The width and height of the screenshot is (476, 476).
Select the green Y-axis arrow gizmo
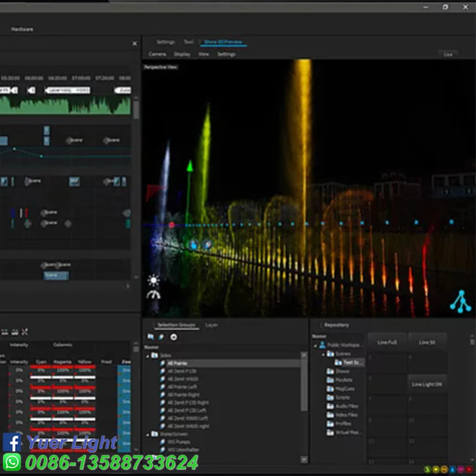click(x=189, y=167)
